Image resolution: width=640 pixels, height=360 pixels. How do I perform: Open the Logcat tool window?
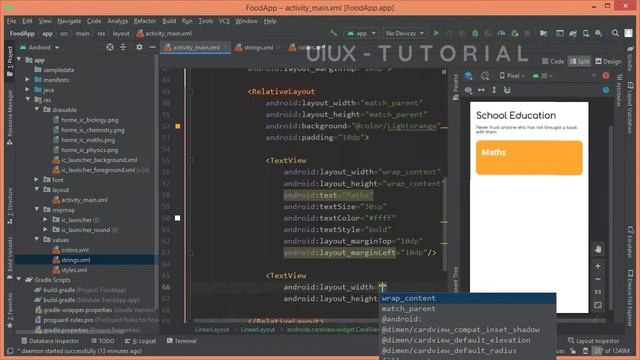[140, 341]
